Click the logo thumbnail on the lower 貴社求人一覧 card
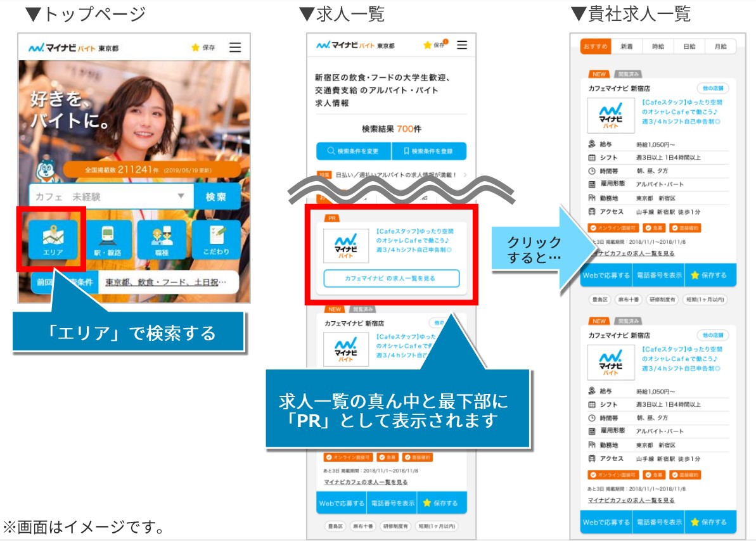Viewport: 756px width, 541px height. (x=610, y=362)
